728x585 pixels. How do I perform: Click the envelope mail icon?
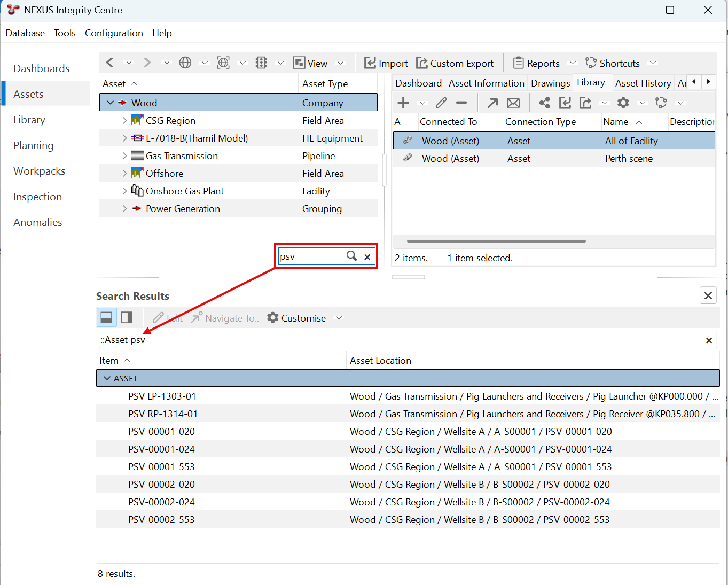click(513, 103)
